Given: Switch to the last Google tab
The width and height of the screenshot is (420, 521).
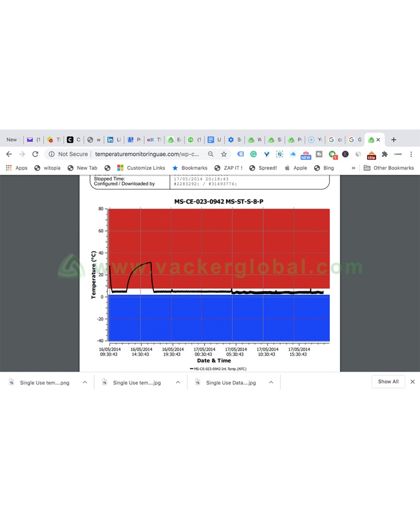Looking at the screenshot, I should pos(355,140).
